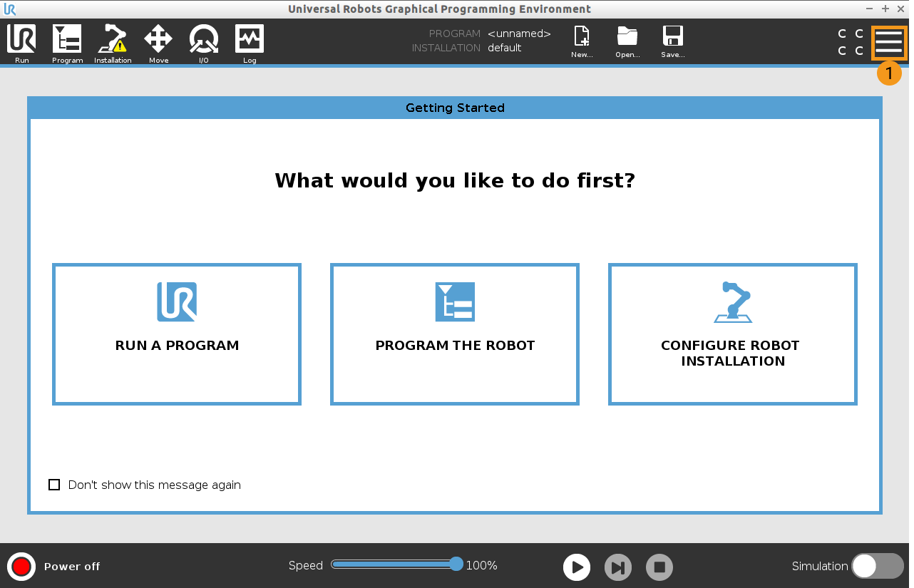Create a new program with New icon

point(582,38)
